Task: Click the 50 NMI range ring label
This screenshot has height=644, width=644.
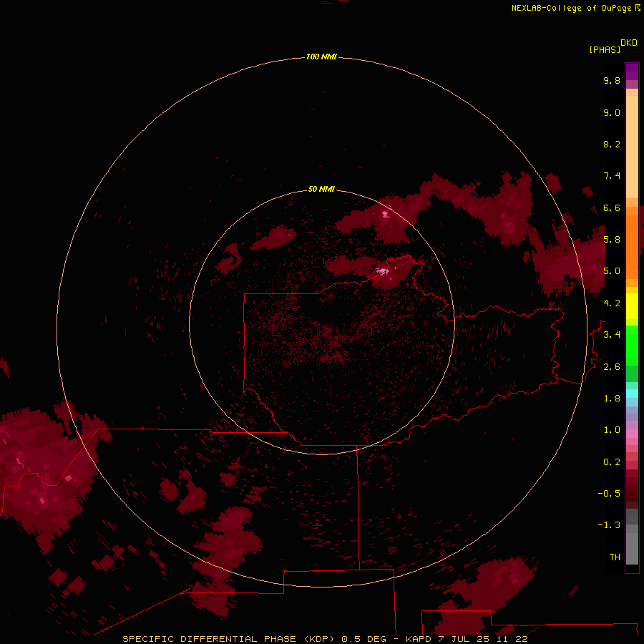Action: pyautogui.click(x=321, y=189)
